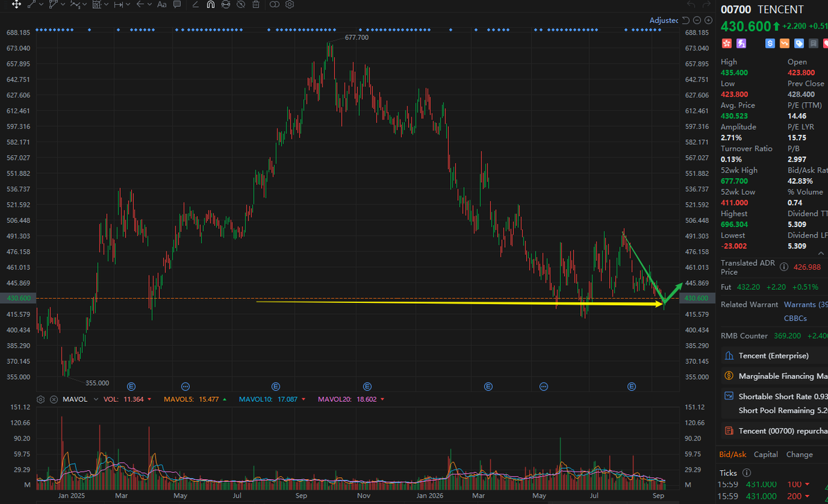The width and height of the screenshot is (828, 504).
Task: Zoom in chart with plus button
Action: point(709,20)
